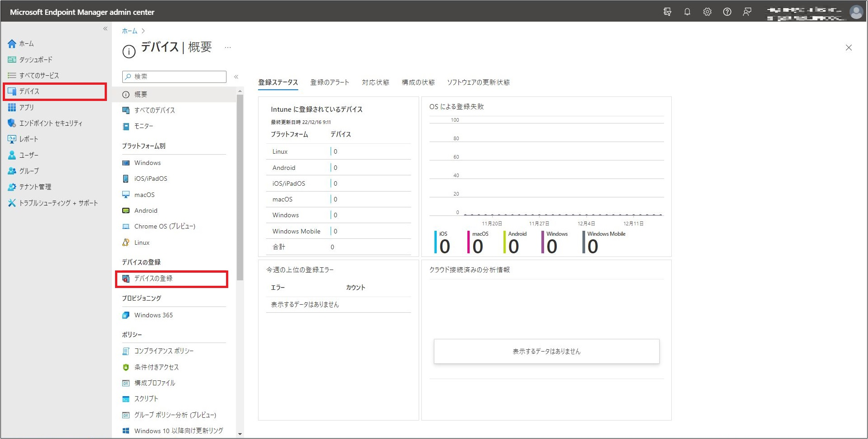Switch to 構成の状態 tab
The height and width of the screenshot is (439, 868).
click(418, 82)
